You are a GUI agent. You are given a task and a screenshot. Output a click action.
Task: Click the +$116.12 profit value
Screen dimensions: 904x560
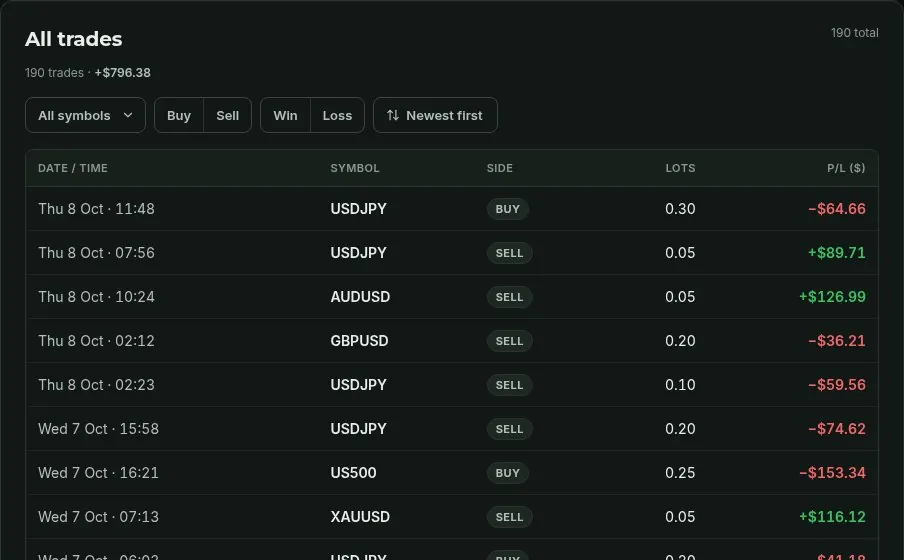point(832,517)
